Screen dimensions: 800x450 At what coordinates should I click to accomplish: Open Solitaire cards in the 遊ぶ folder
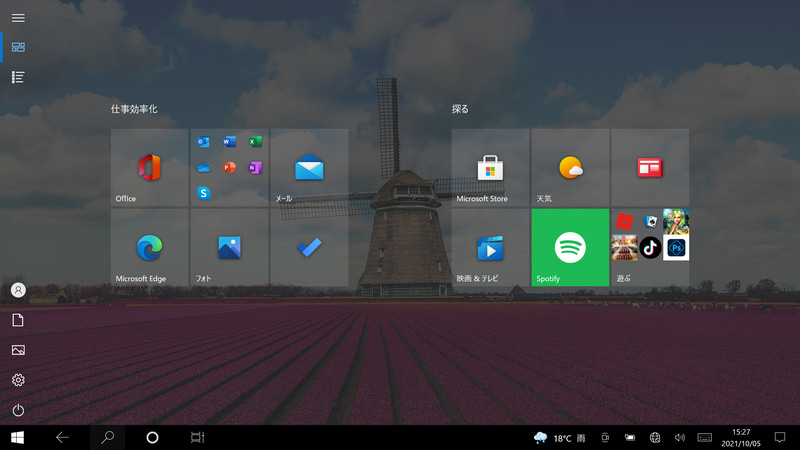pos(651,221)
